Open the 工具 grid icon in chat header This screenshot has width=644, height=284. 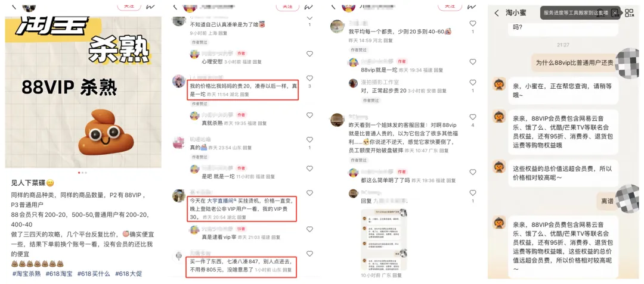point(629,13)
